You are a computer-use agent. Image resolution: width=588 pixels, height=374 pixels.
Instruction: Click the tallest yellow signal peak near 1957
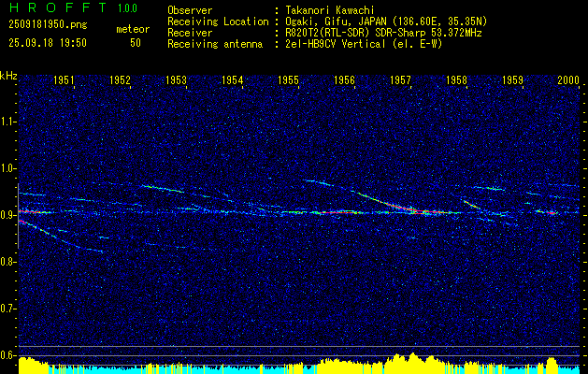point(413,363)
